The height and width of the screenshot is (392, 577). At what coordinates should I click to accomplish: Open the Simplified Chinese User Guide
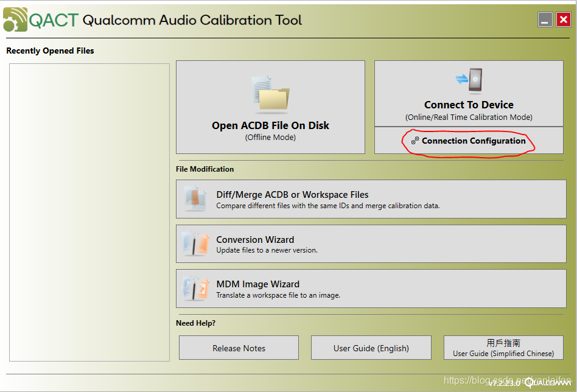[x=503, y=348]
